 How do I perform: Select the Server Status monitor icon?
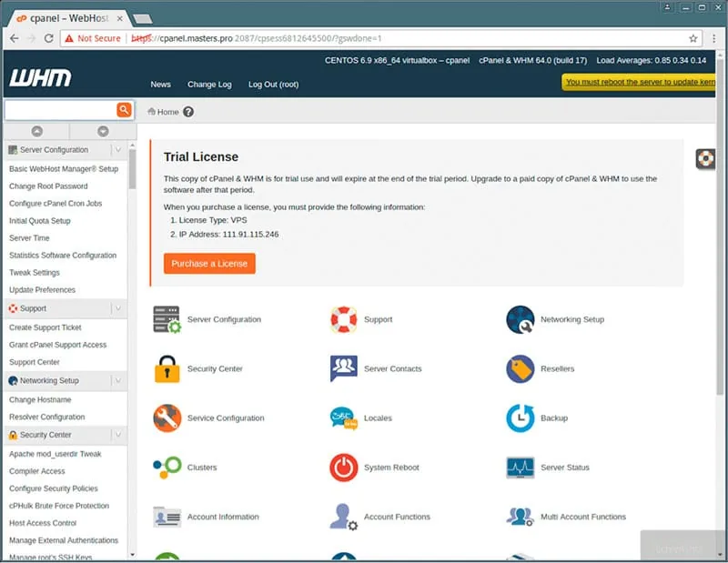(x=521, y=467)
